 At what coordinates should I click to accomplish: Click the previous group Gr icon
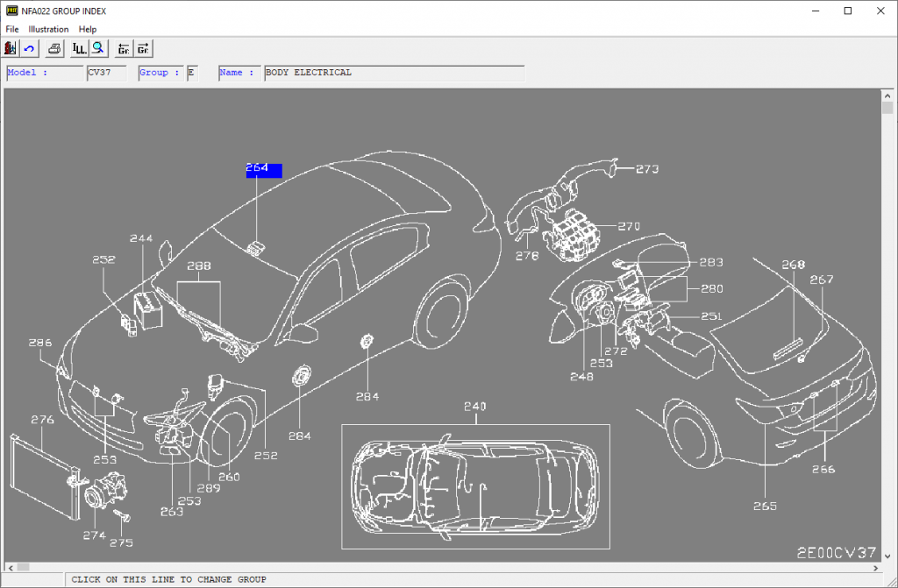point(123,48)
